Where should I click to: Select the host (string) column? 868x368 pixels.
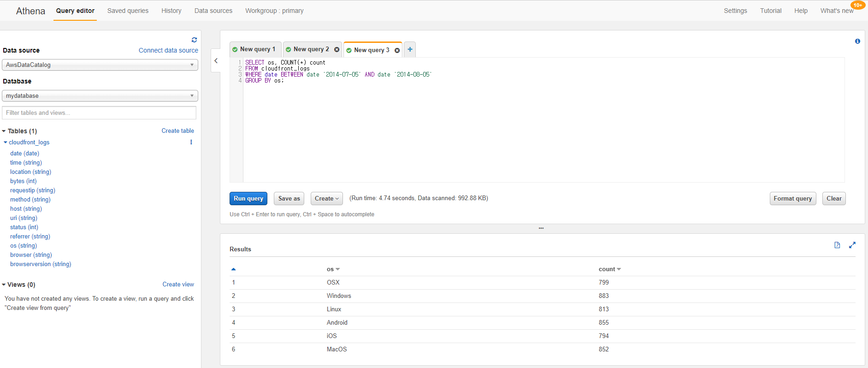point(26,209)
